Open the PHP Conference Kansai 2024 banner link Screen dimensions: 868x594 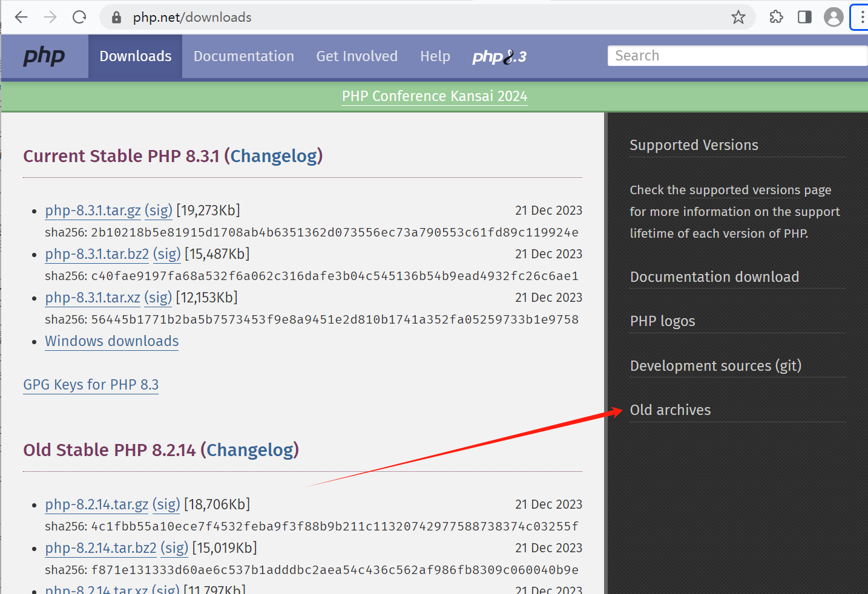(435, 96)
